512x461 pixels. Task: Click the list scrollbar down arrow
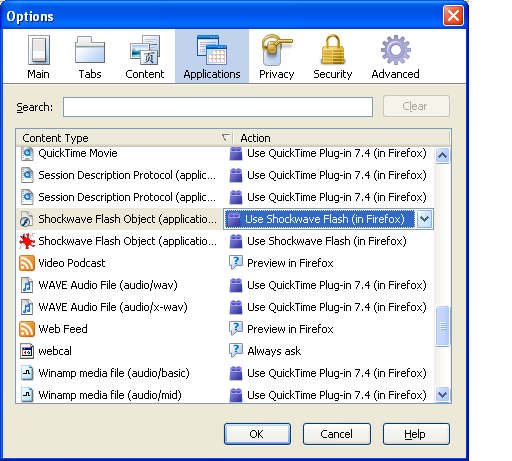(442, 395)
